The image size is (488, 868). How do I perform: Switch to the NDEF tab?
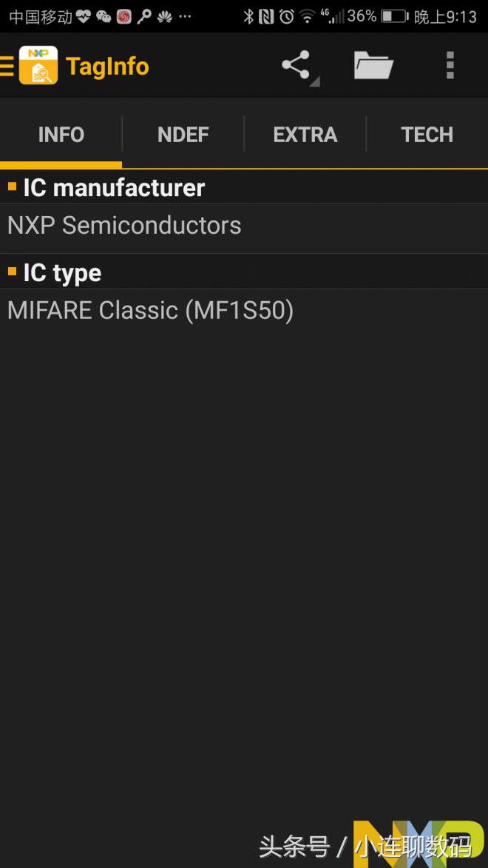pos(183,134)
